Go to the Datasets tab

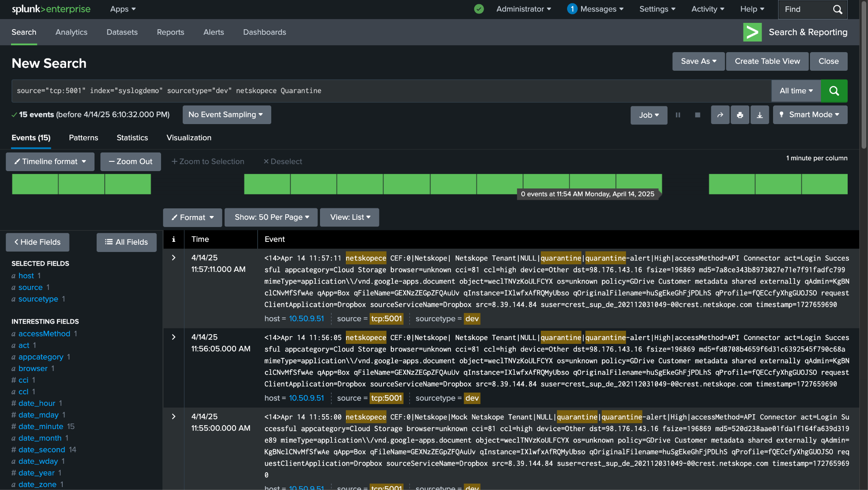coord(122,32)
